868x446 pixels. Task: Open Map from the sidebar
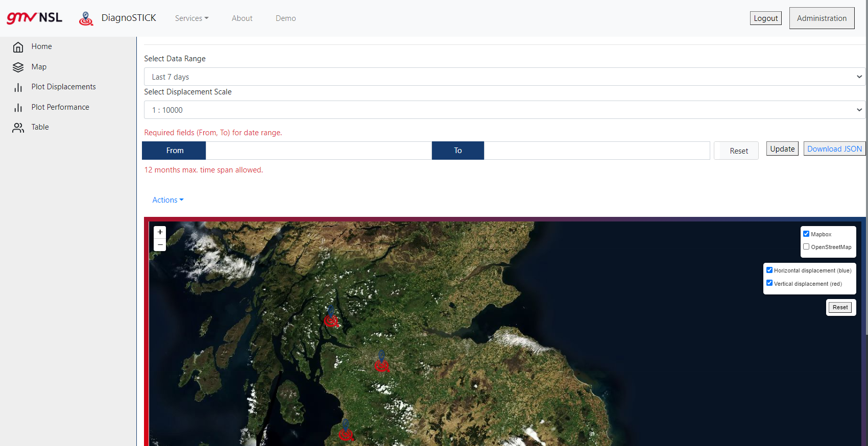[x=39, y=67]
